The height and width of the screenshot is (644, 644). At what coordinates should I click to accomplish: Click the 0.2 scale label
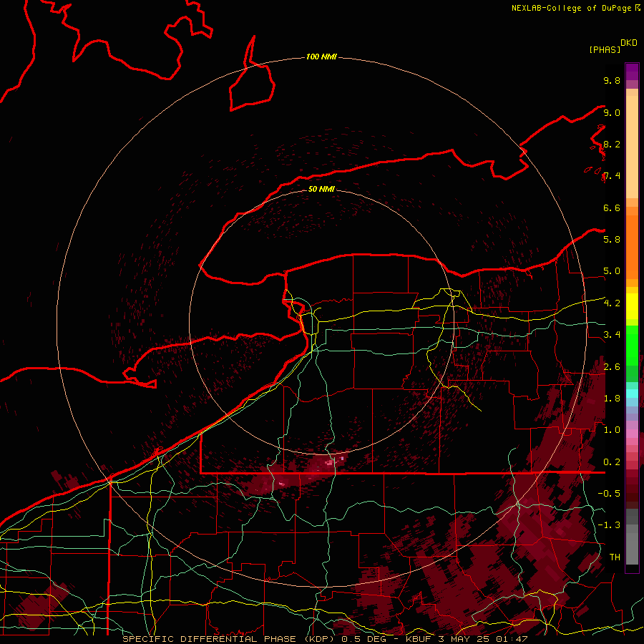point(612,462)
